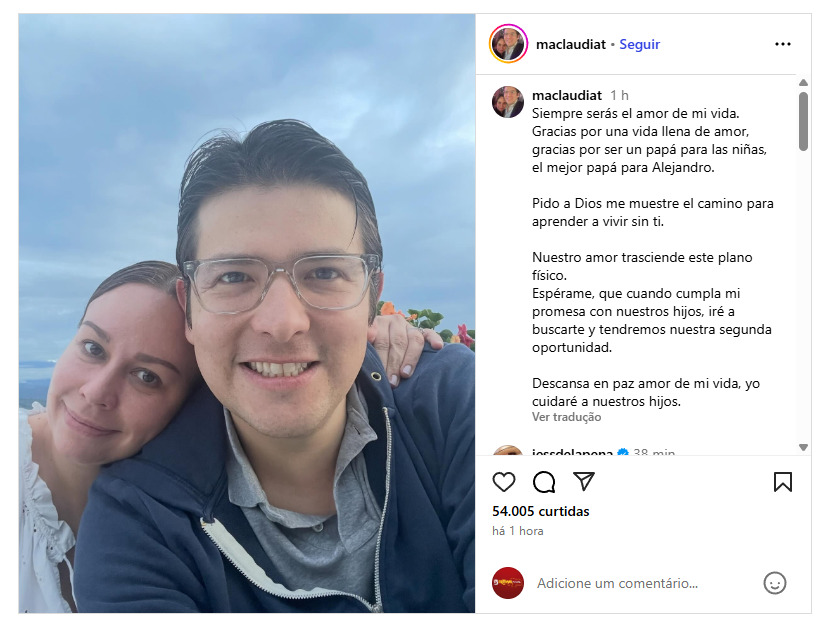Open the emoji picker smiley icon
Viewport: 824px width, 631px height.
(775, 583)
